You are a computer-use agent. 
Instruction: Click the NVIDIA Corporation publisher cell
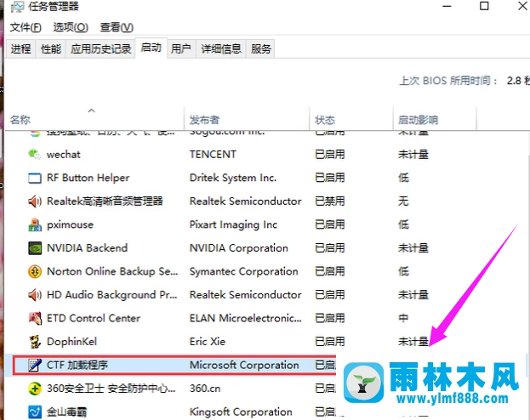tap(239, 248)
